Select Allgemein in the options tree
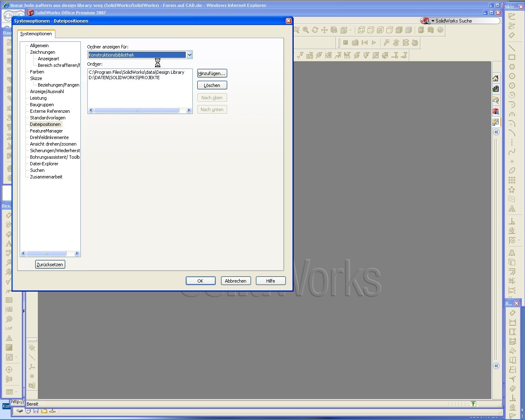This screenshot has height=420, width=525. (39, 46)
